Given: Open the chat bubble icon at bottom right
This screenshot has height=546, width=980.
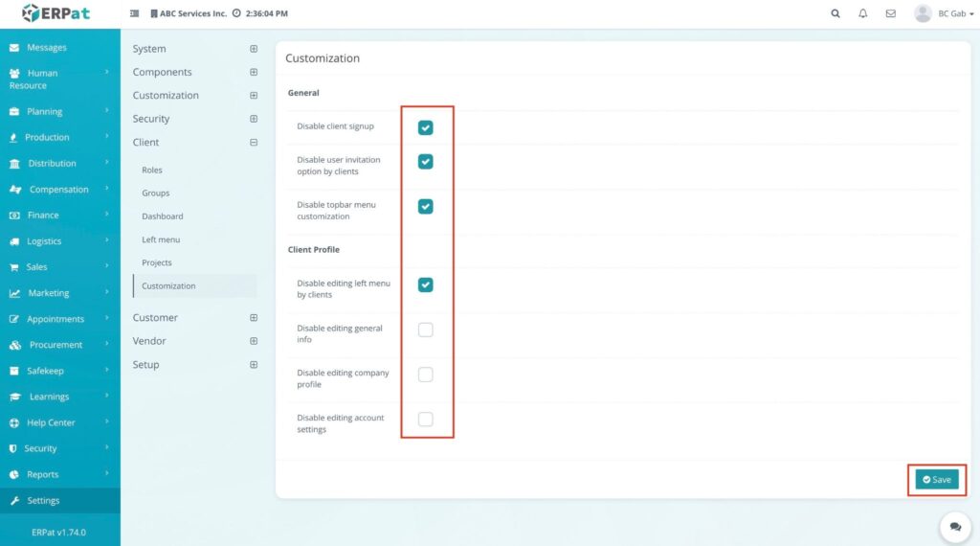Looking at the screenshot, I should (954, 527).
